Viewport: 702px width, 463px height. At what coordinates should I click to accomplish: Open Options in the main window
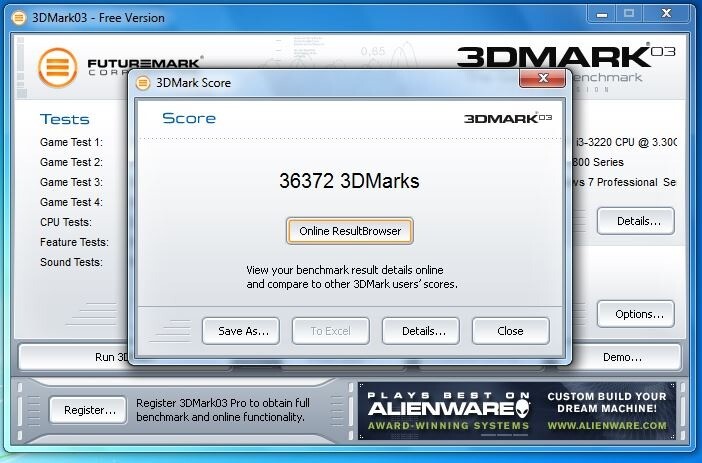pos(636,314)
